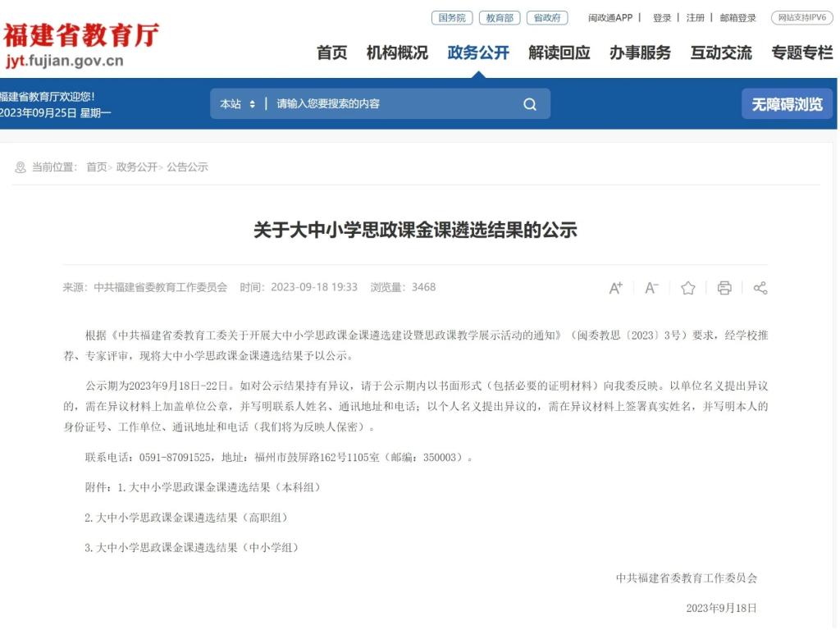Decrease font size with A- icon

point(651,288)
